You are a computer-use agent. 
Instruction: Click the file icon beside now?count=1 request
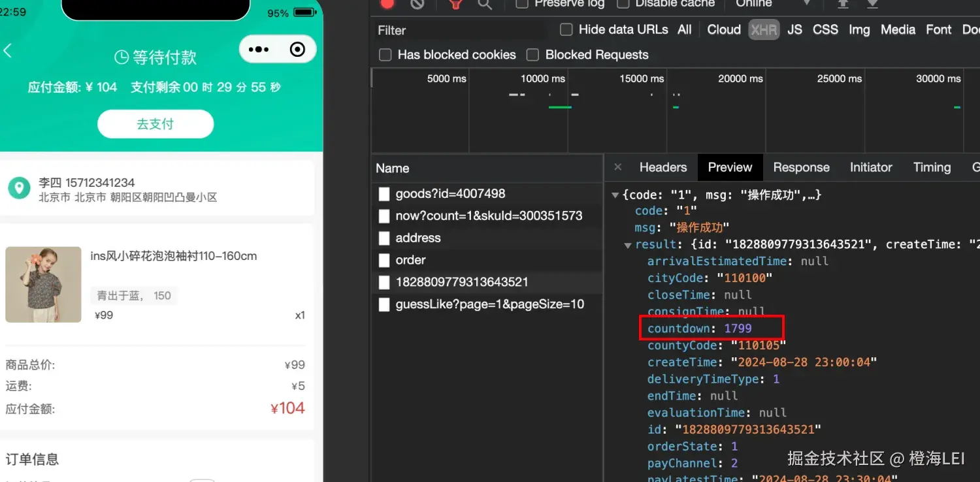(384, 216)
